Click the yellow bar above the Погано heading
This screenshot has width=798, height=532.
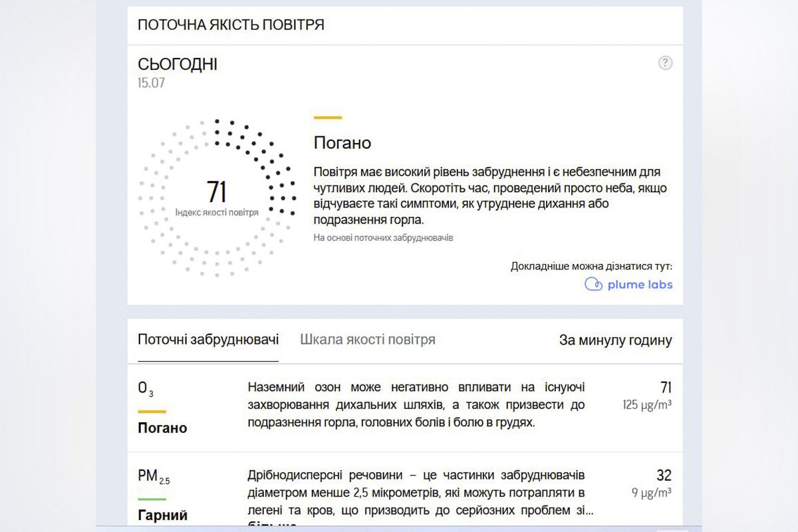(x=327, y=118)
